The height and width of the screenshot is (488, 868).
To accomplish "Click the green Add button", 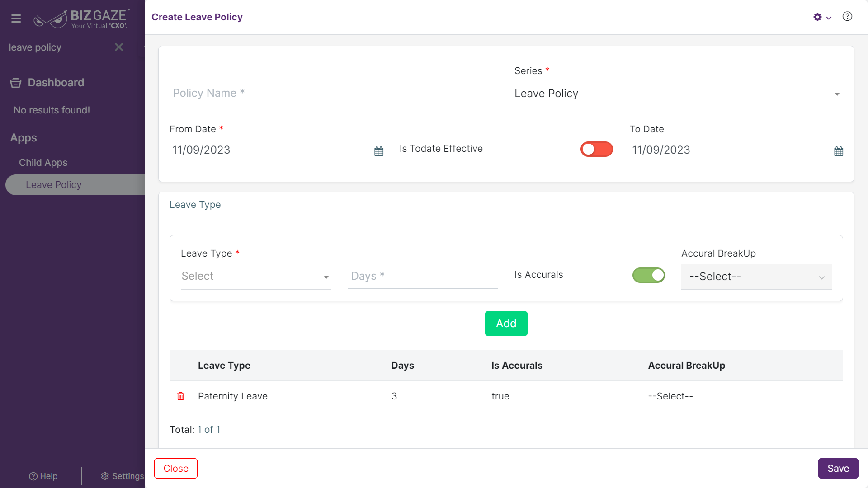I will [x=506, y=324].
